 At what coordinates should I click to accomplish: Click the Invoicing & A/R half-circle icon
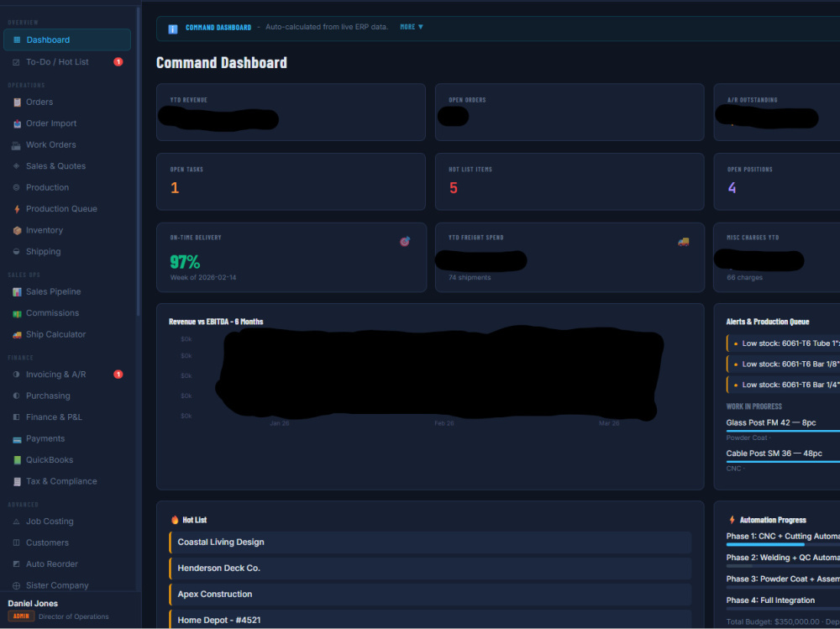pyautogui.click(x=16, y=375)
